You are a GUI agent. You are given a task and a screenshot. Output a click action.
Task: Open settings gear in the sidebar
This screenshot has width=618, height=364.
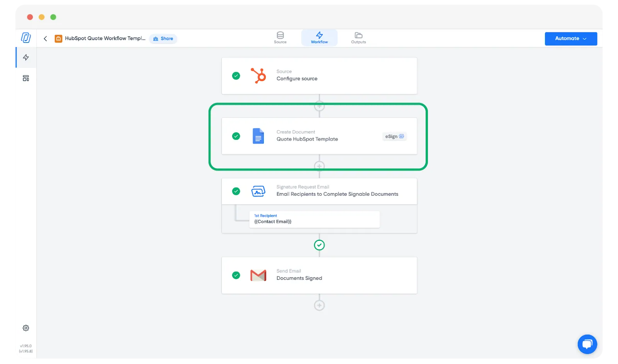tap(26, 328)
